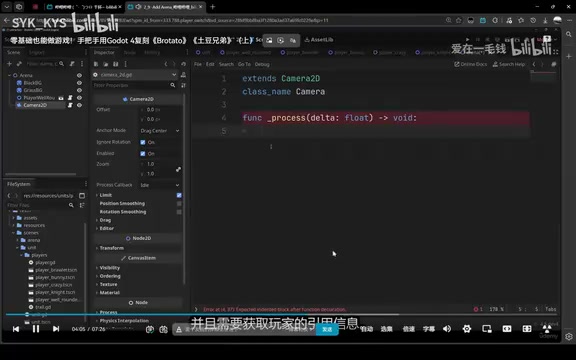Toggle visibility of Arena node

pyautogui.click(x=79, y=75)
